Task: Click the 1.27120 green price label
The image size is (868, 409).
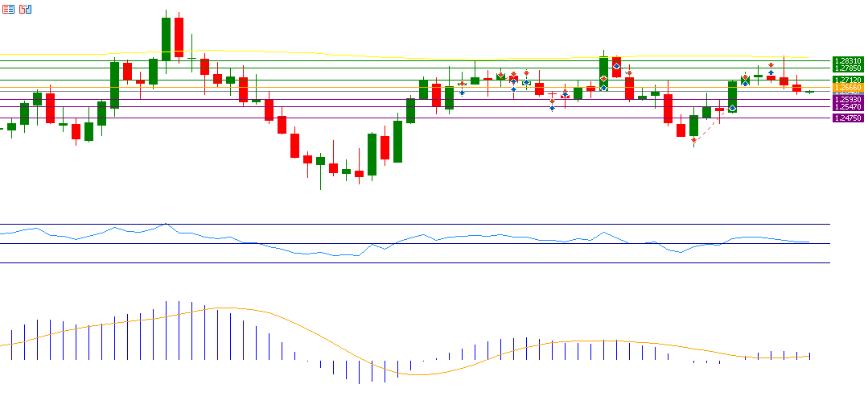Action: tap(848, 80)
